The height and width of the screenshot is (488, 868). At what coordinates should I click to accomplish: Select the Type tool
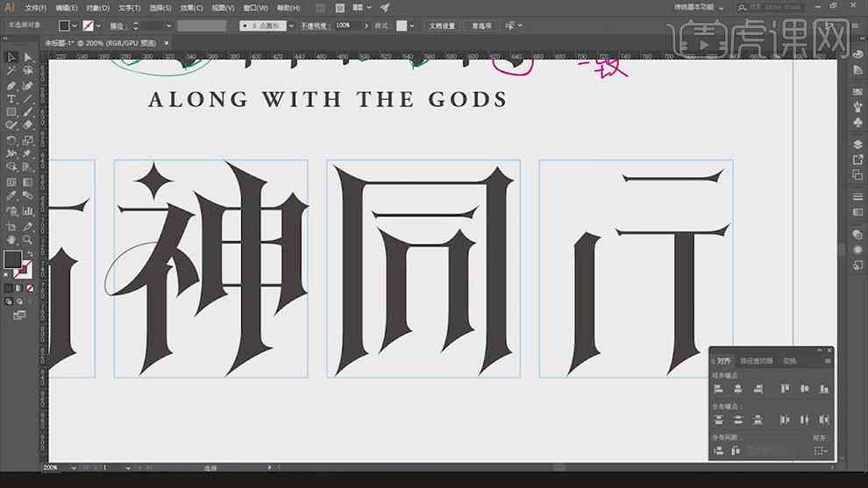click(11, 98)
